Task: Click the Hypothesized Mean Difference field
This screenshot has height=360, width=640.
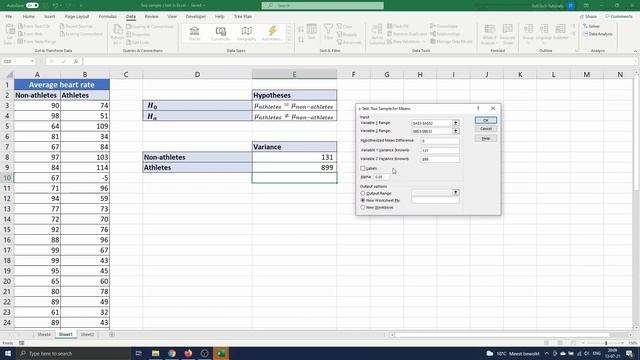Action: (440, 141)
